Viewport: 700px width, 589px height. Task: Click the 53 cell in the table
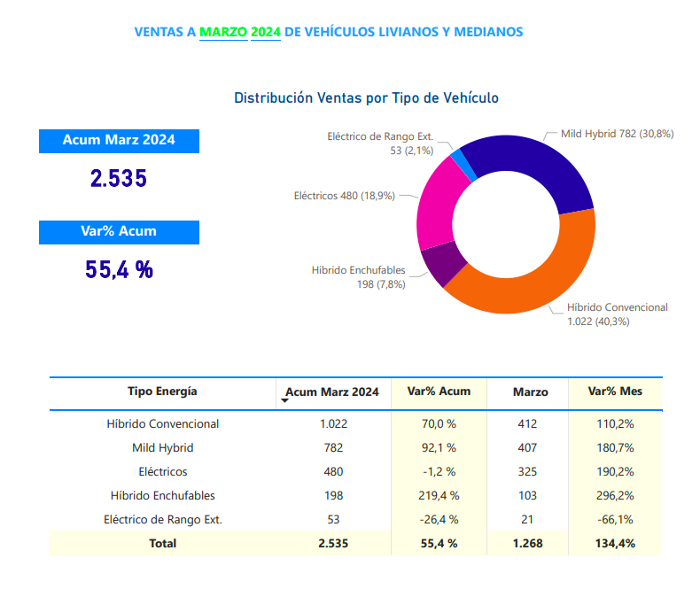tap(333, 520)
